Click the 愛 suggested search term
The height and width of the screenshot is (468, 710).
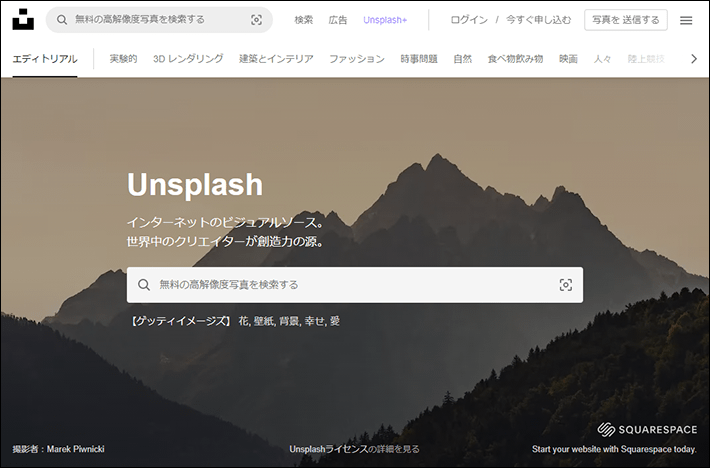(x=335, y=321)
